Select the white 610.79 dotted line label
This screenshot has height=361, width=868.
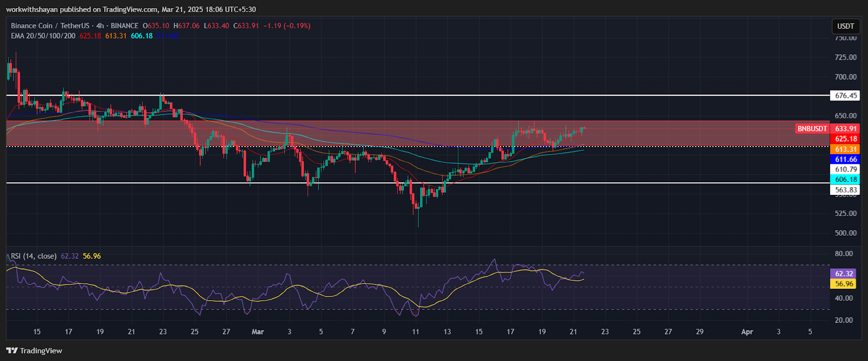click(x=845, y=169)
